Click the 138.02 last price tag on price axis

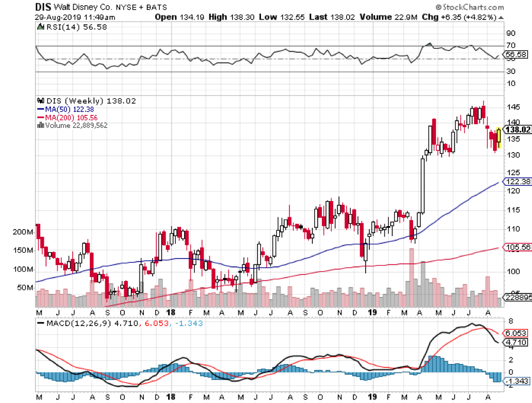click(517, 130)
